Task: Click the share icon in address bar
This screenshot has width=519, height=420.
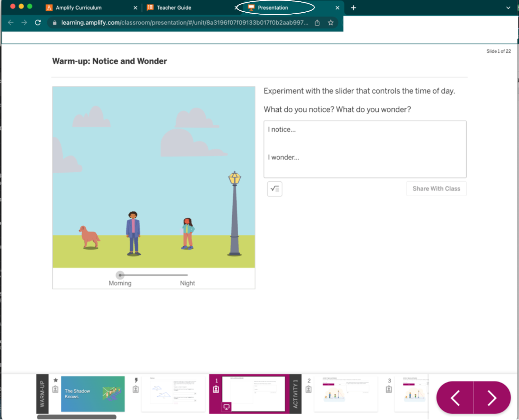Action: (x=317, y=23)
